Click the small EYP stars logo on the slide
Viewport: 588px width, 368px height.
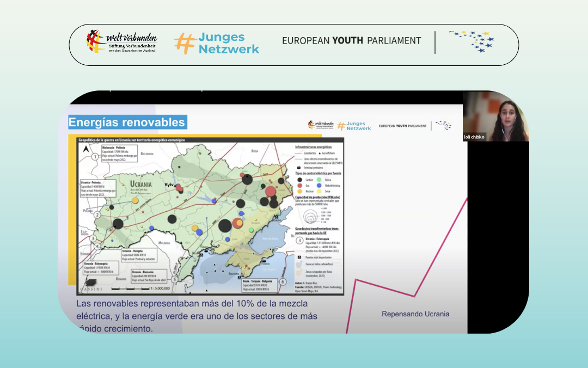point(444,125)
